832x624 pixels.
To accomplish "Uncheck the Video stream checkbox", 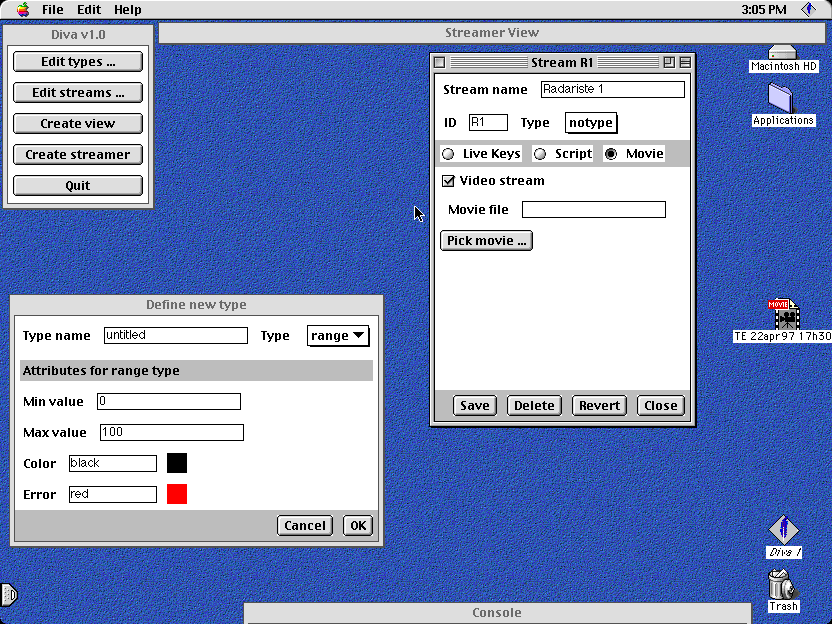I will click(449, 181).
